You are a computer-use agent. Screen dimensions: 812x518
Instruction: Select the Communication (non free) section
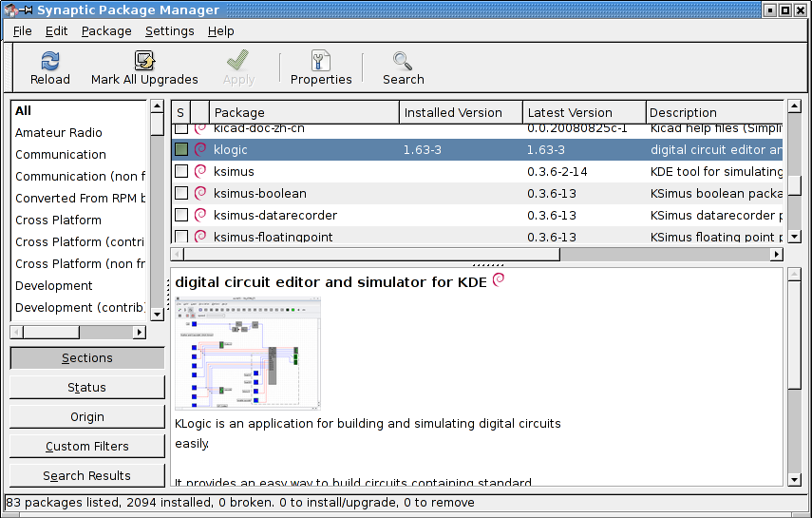[81, 176]
